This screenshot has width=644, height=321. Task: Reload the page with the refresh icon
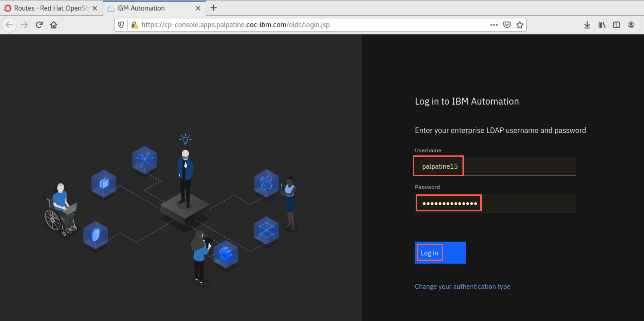tap(39, 25)
